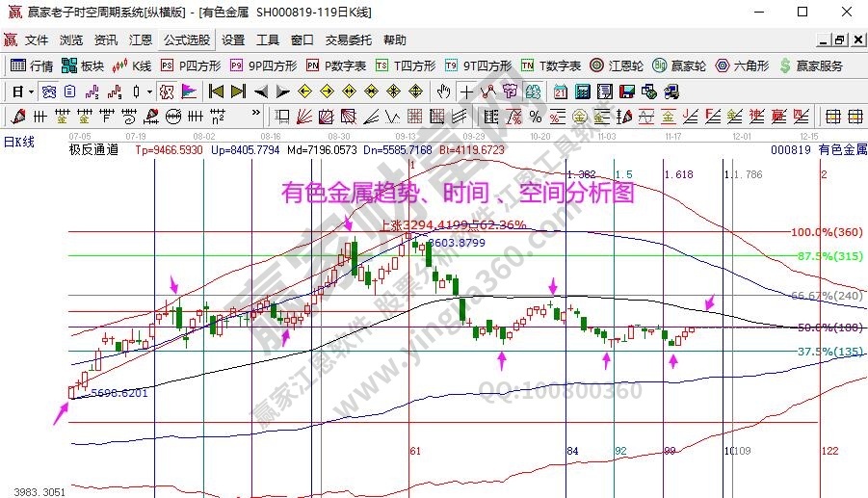
Task: Click the save floppy disk icon
Action: coord(625,92)
